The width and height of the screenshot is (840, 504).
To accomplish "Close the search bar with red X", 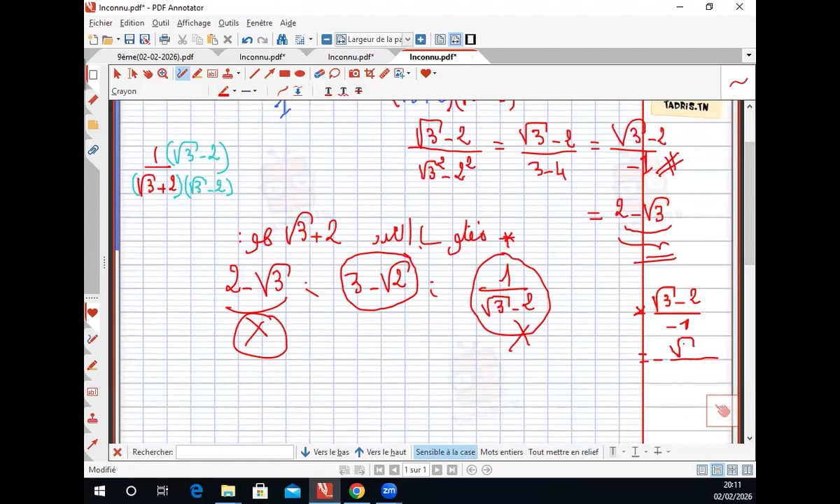I will (118, 452).
